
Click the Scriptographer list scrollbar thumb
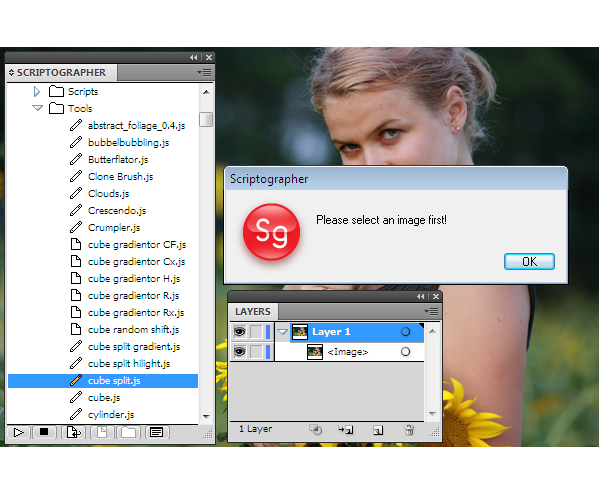coord(206,119)
